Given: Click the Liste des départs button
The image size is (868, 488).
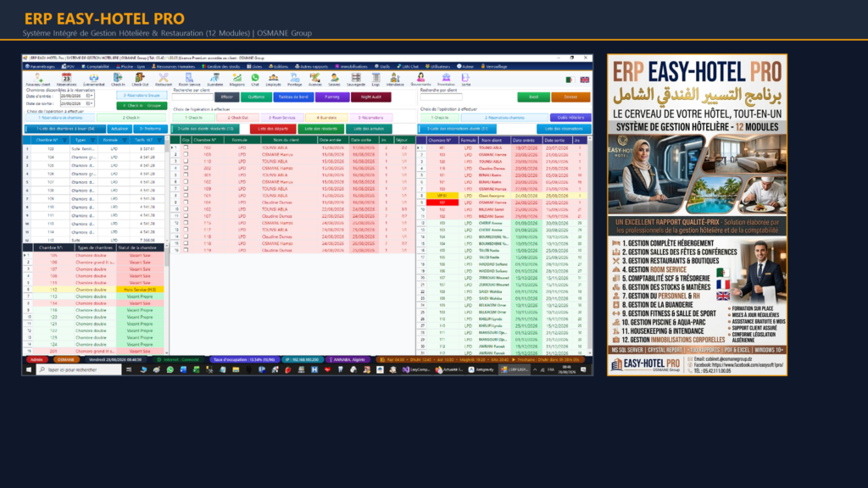Looking at the screenshot, I should coord(273,129).
